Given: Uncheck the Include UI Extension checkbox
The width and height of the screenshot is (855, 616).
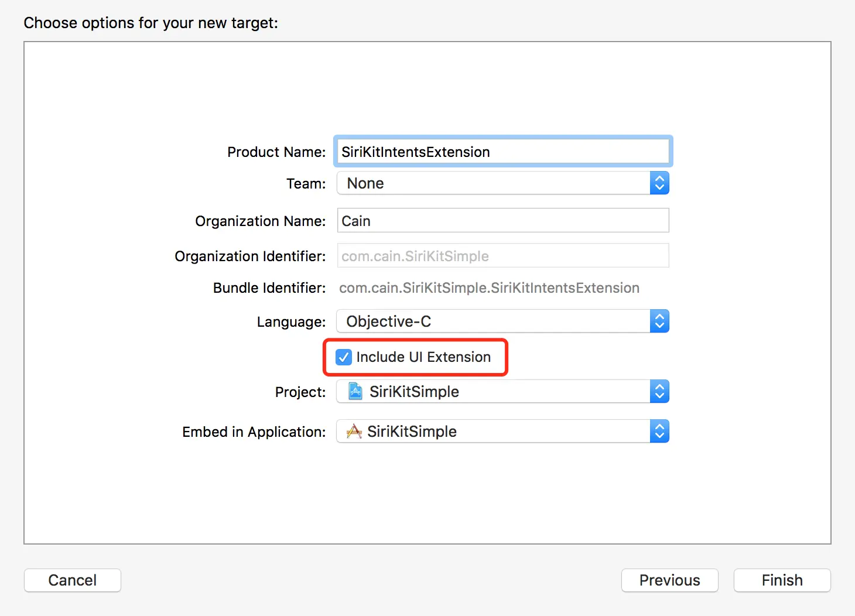Looking at the screenshot, I should pyautogui.click(x=344, y=357).
